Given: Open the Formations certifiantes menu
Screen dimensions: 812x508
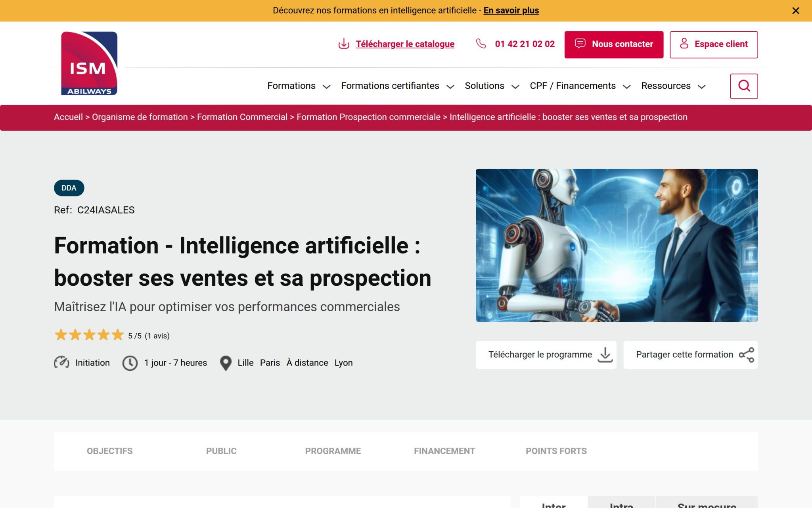Looking at the screenshot, I should pyautogui.click(x=390, y=86).
